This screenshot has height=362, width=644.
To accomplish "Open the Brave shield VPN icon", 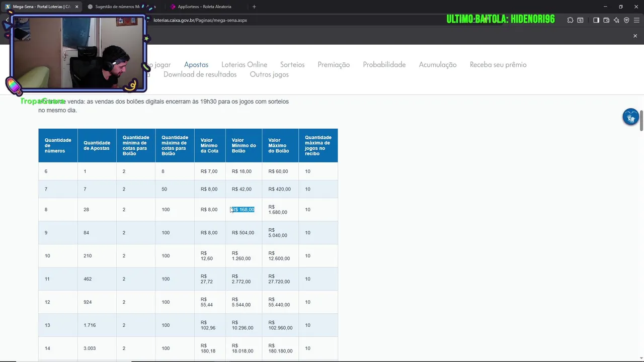I will click(626, 20).
